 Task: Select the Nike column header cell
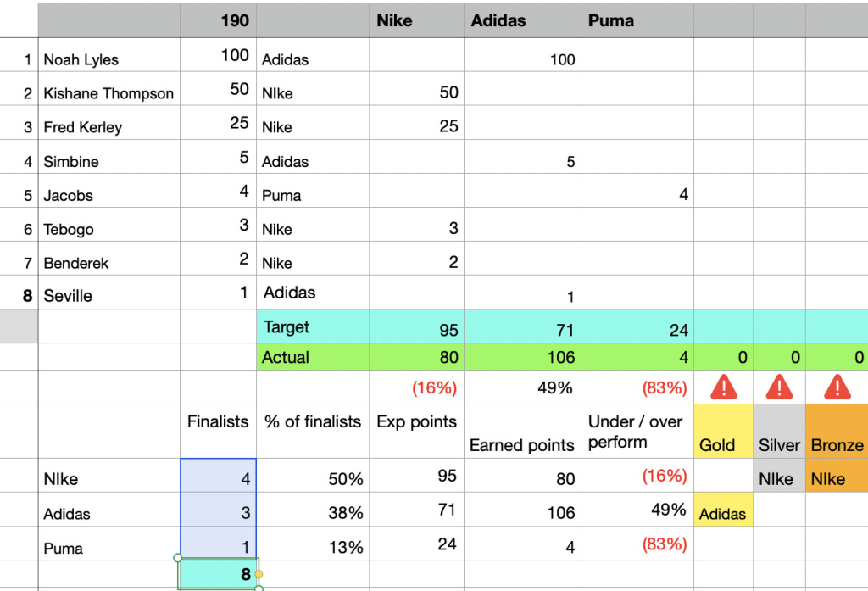[416, 20]
